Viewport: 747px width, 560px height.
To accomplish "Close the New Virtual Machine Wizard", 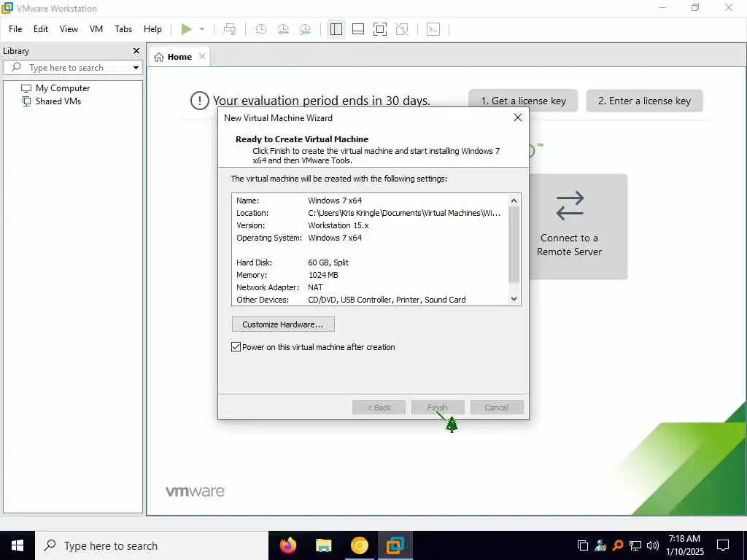I will 518,117.
